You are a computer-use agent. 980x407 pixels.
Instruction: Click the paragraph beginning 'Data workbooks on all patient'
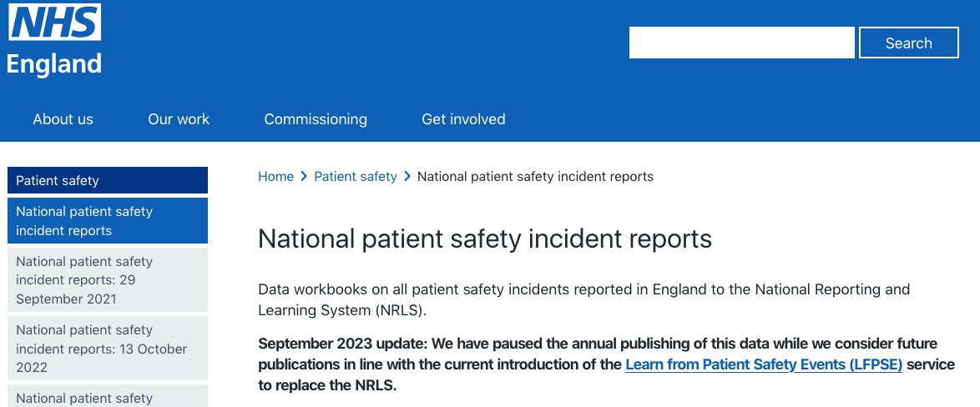pos(583,300)
